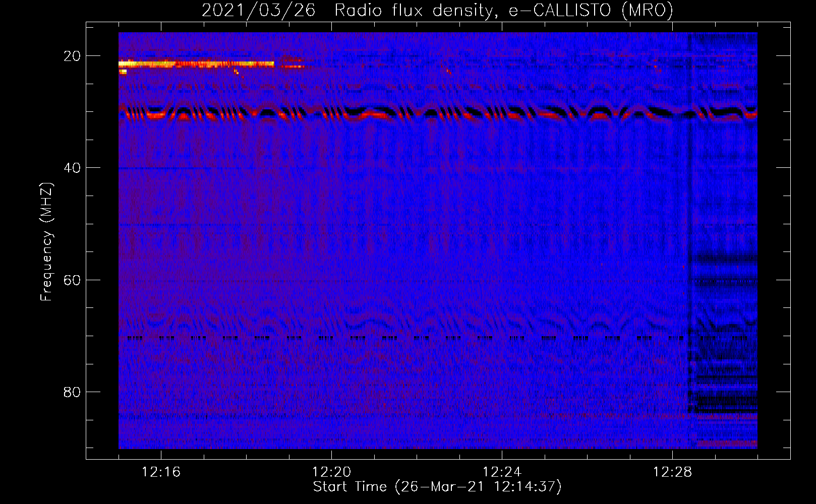Select the "Frequency (MHZ)" y-axis label
Screen dimensions: 816x504
[46, 242]
